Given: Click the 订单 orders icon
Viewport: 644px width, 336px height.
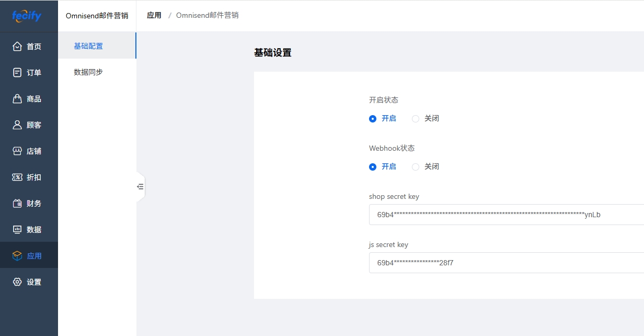Looking at the screenshot, I should 17,73.
